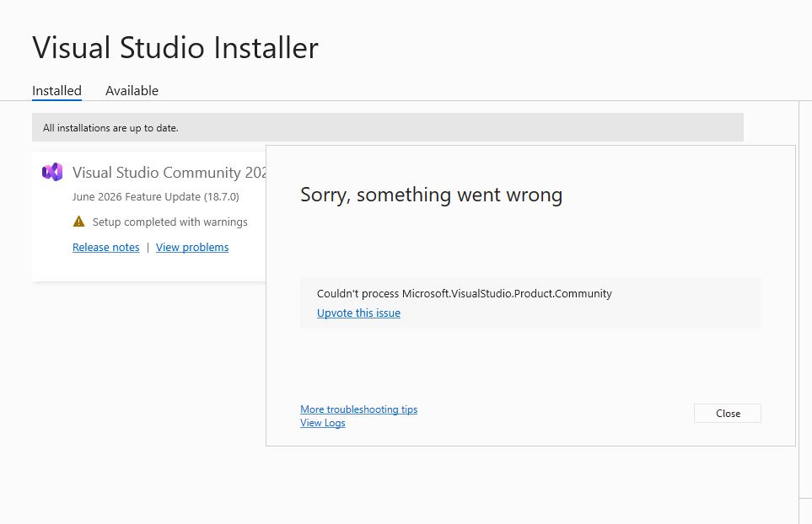Click the 'Sorry, something went wrong' heading

(432, 195)
